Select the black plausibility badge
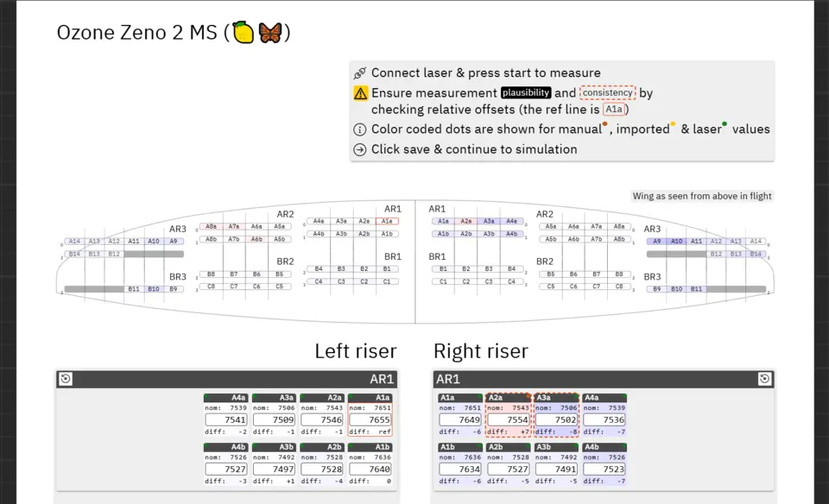829x504 pixels. point(526,93)
